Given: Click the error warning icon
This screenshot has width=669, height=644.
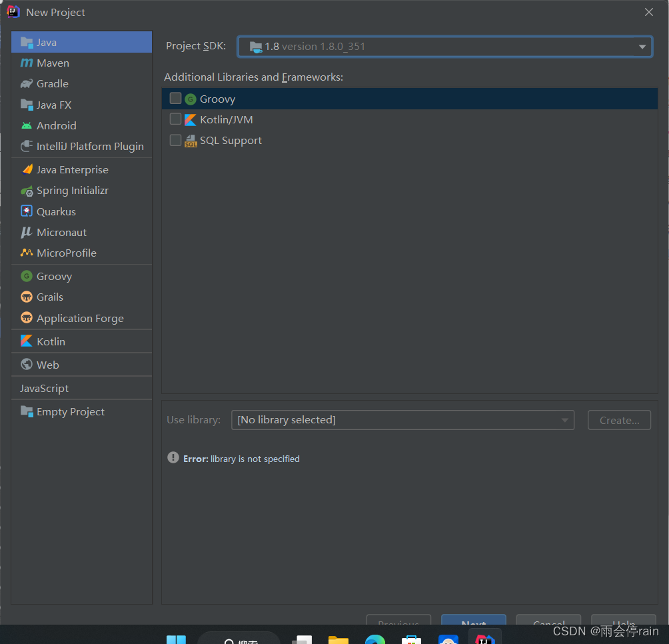Looking at the screenshot, I should [x=173, y=458].
